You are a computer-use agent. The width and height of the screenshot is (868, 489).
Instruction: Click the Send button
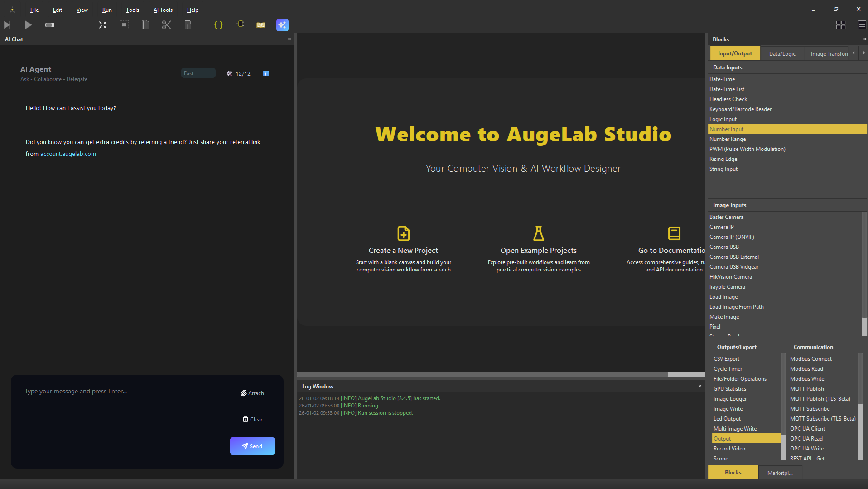click(252, 446)
